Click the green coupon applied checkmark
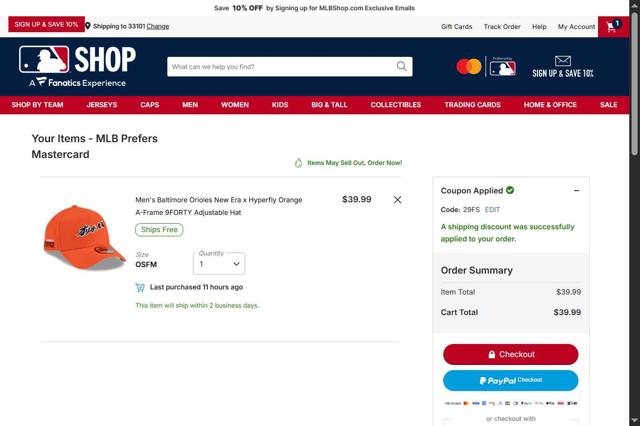The height and width of the screenshot is (426, 640). (510, 190)
